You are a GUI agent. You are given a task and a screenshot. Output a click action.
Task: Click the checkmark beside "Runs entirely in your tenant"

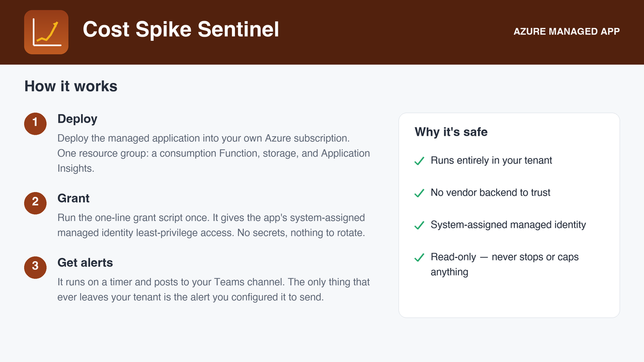pos(419,161)
